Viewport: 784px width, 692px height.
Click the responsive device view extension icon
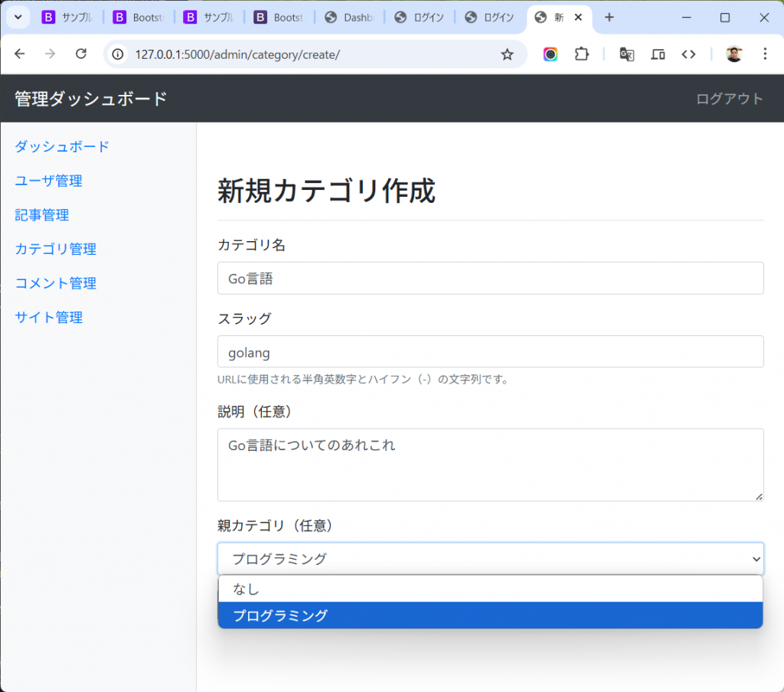pos(658,54)
